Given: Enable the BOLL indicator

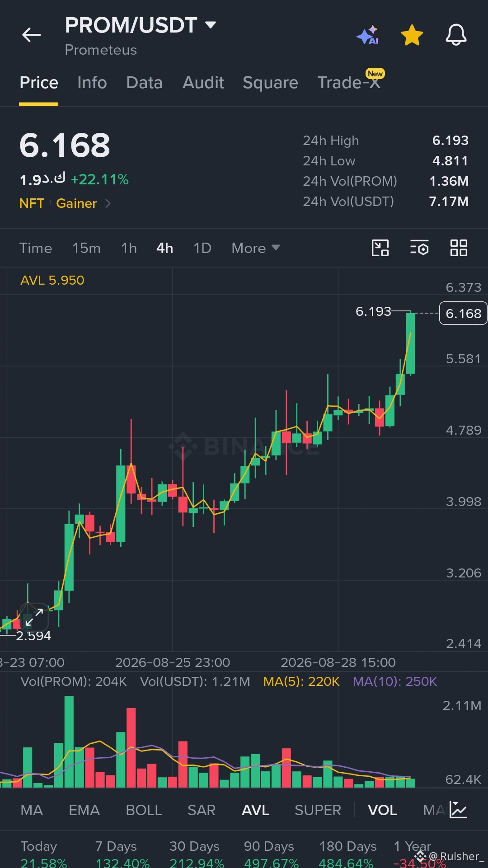Looking at the screenshot, I should click(144, 810).
